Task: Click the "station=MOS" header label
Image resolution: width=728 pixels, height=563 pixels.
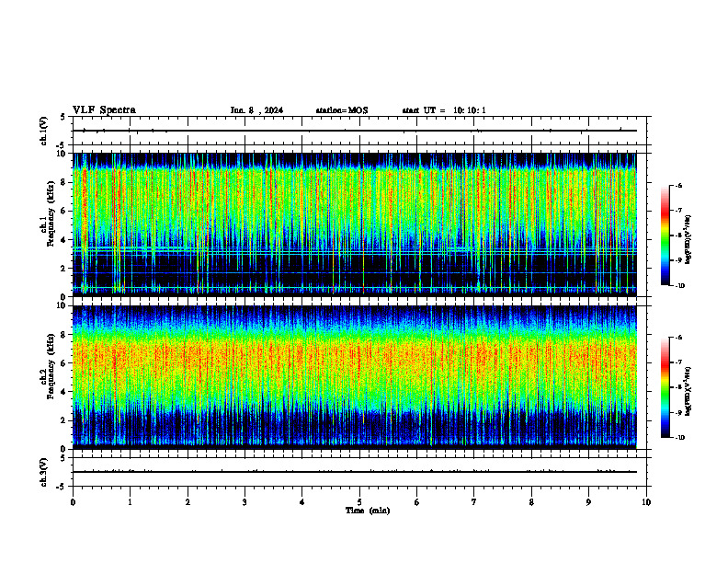Action: (x=342, y=110)
